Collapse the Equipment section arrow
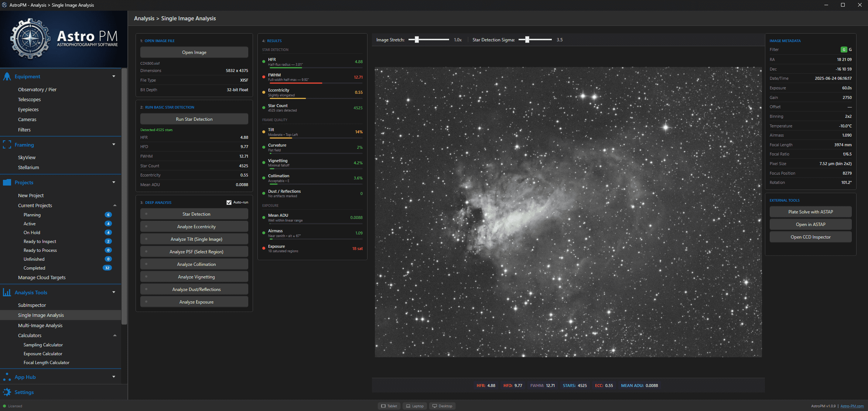868x411 pixels. (114, 76)
